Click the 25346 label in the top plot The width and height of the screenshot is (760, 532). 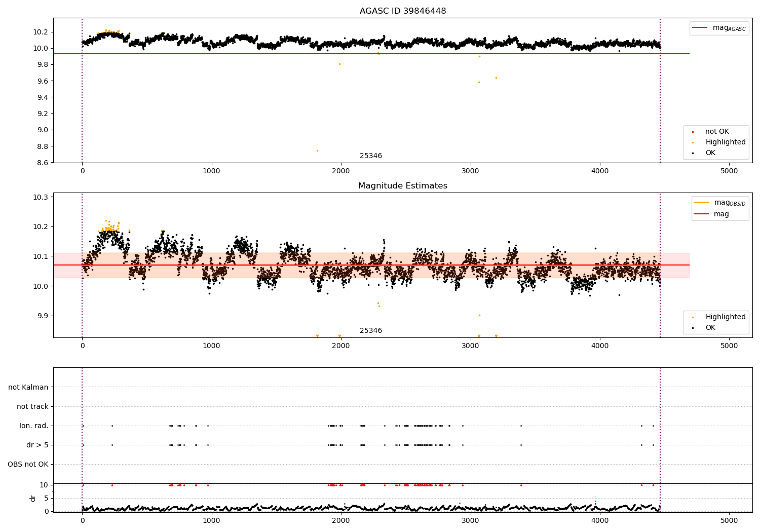(371, 156)
